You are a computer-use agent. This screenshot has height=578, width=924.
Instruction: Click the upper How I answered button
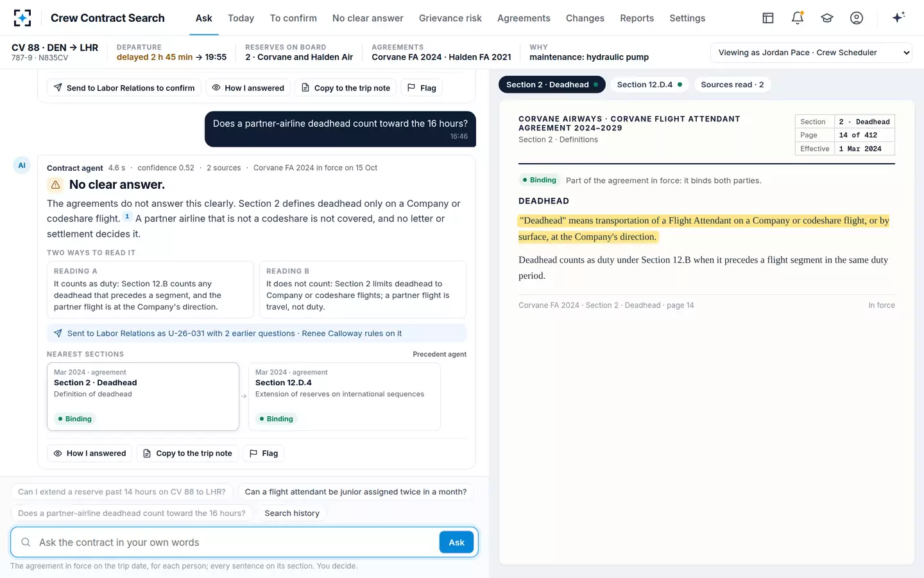point(248,88)
